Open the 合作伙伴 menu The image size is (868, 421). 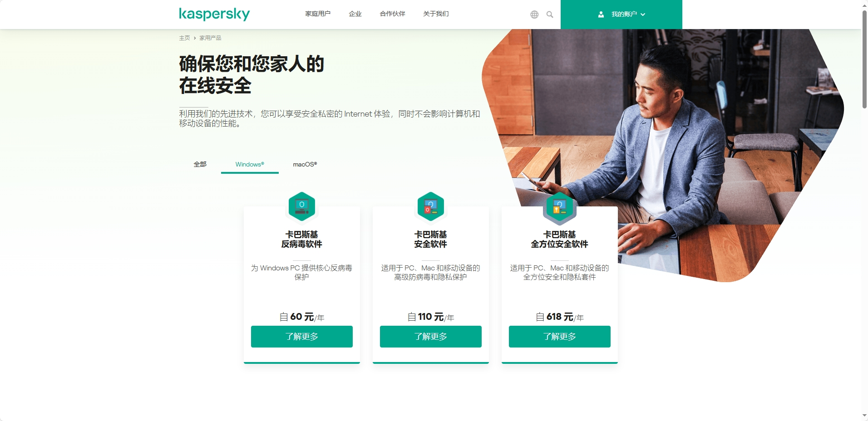click(392, 14)
